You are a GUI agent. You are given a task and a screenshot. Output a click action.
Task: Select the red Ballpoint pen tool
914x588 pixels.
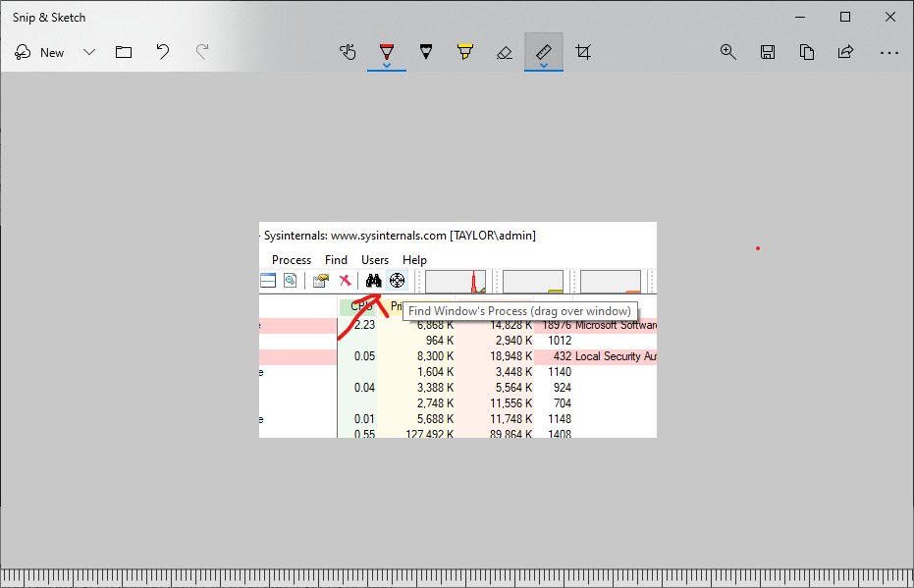(x=387, y=51)
